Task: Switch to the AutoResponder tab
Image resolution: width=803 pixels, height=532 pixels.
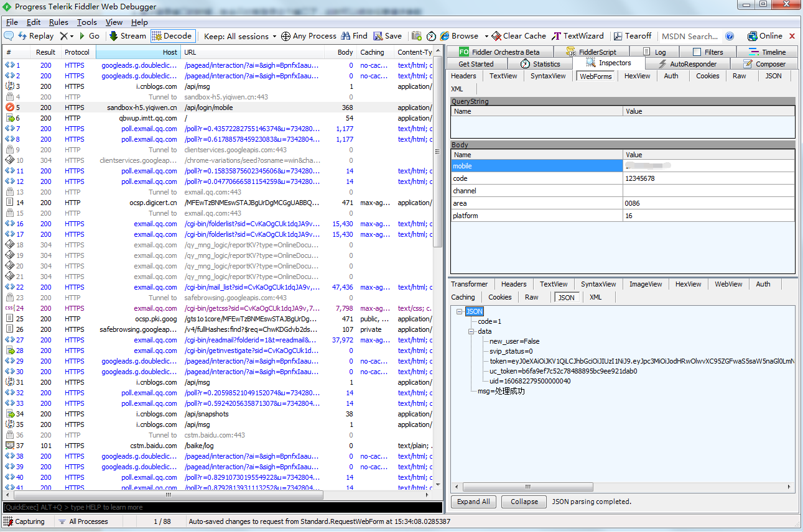Action: (x=687, y=64)
